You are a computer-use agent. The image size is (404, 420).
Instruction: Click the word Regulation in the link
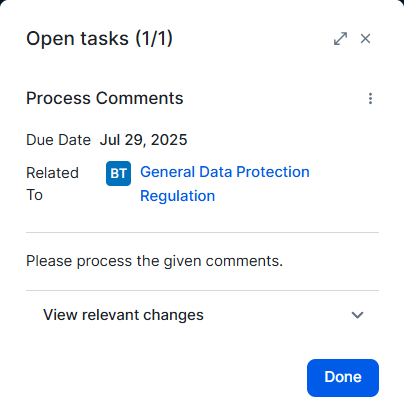177,196
